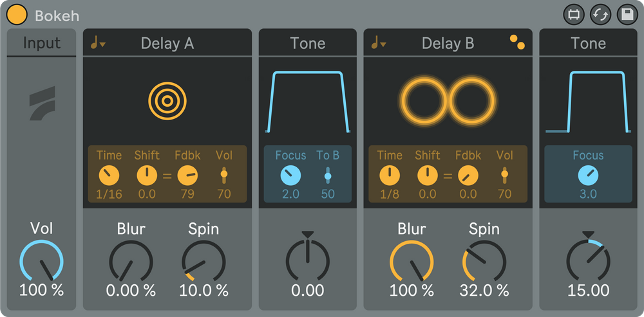
Task: Click the device resize icon in header
Action: [573, 15]
